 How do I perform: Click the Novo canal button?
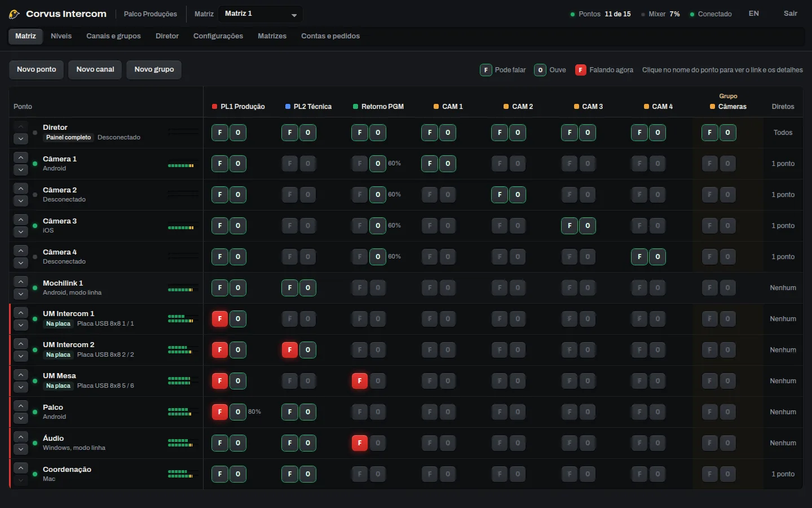coord(95,69)
